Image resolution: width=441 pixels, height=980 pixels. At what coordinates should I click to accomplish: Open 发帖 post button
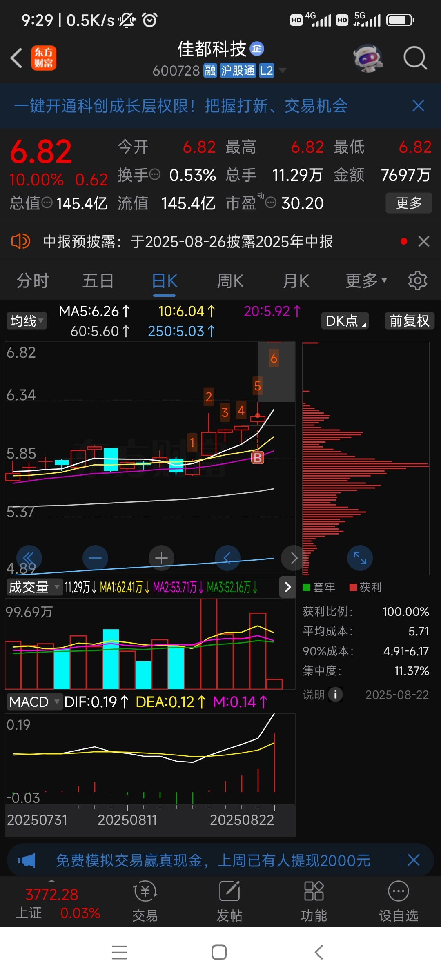pyautogui.click(x=229, y=902)
